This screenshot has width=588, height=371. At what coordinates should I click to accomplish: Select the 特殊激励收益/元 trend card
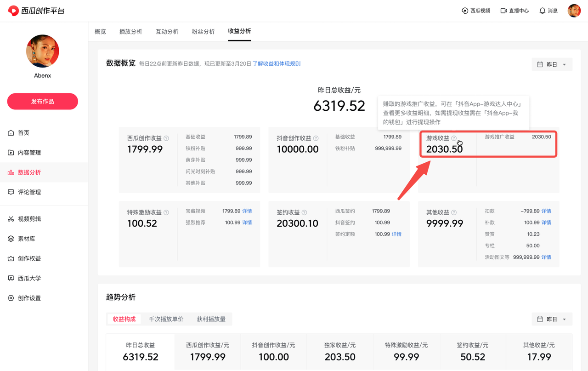click(407, 352)
